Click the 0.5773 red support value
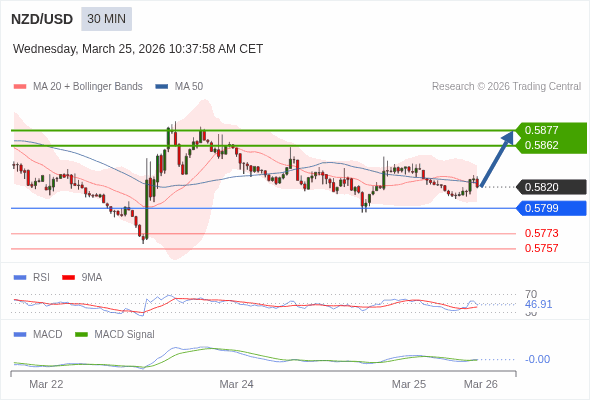The height and width of the screenshot is (400, 590). coord(541,233)
